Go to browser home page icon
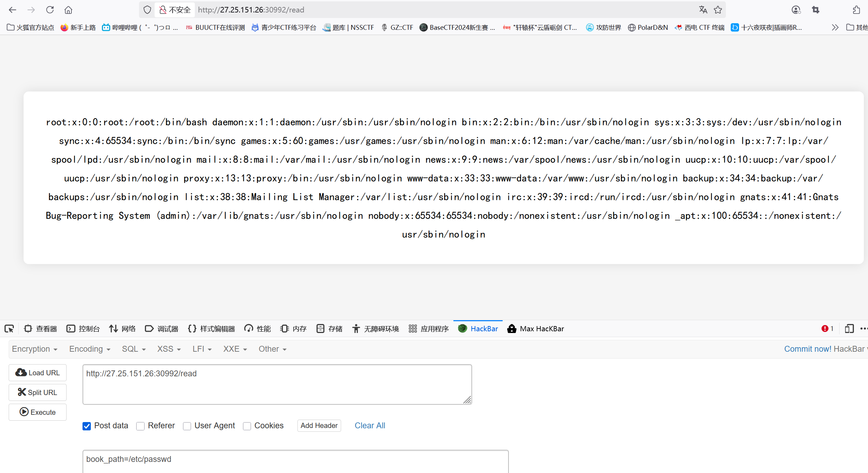Image resolution: width=868 pixels, height=473 pixels. pyautogui.click(x=68, y=10)
